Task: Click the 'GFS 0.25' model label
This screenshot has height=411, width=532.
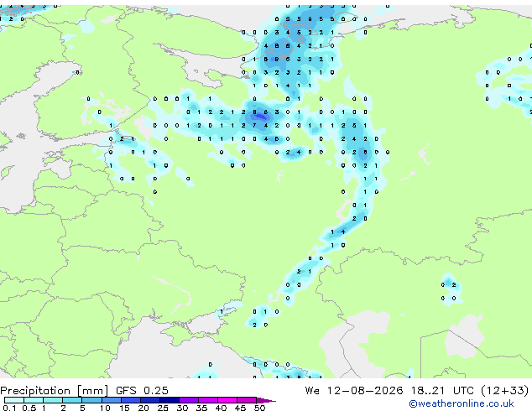Action: 142,391
